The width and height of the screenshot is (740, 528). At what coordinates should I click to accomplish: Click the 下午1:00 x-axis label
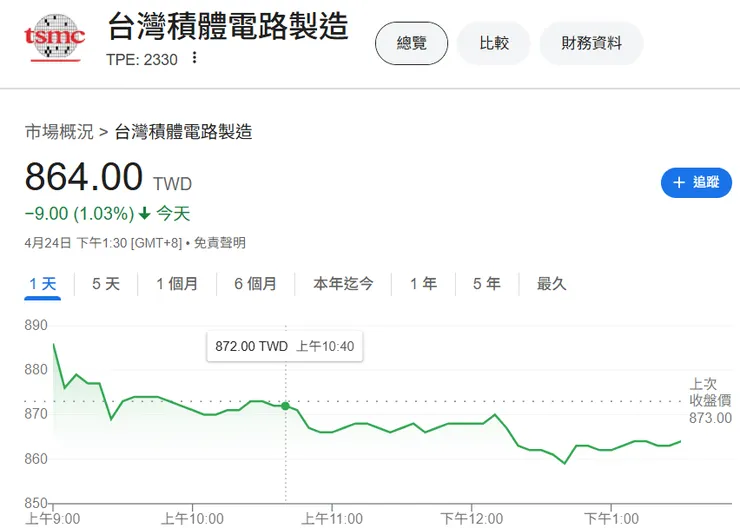(611, 519)
